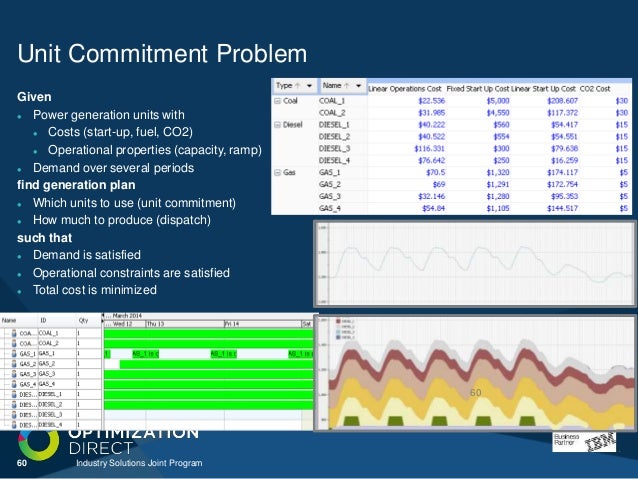Select the Thu 13 timeline day header
The image size is (638, 479).
click(185, 324)
